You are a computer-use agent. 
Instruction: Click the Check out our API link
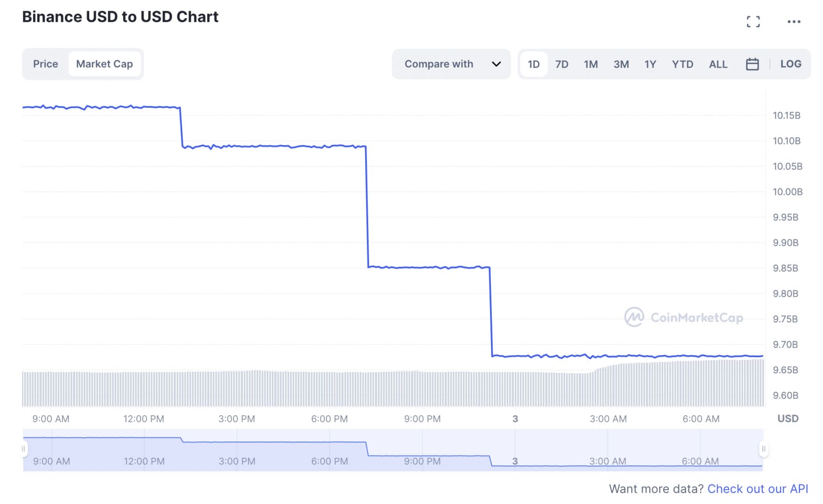coord(757,489)
